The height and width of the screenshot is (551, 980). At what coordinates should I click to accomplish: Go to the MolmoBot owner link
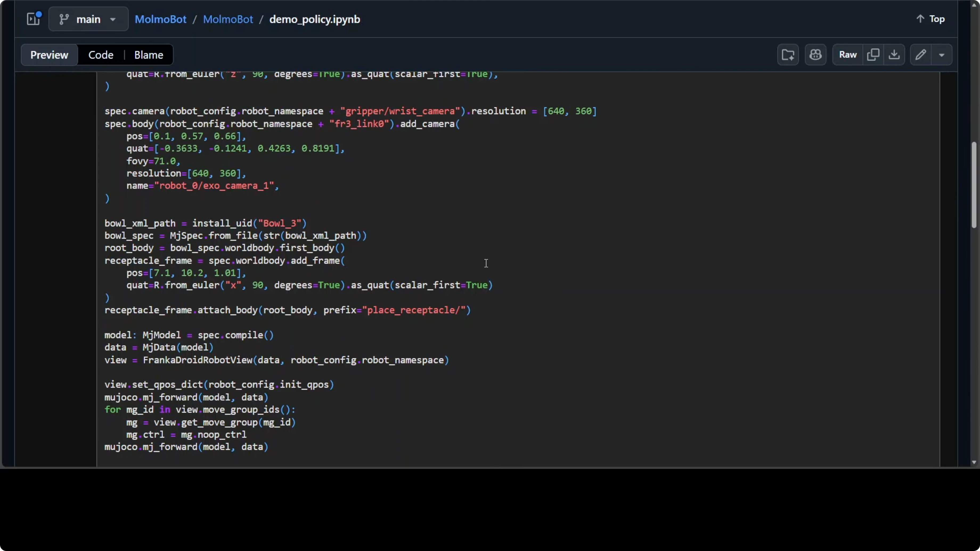tap(161, 19)
